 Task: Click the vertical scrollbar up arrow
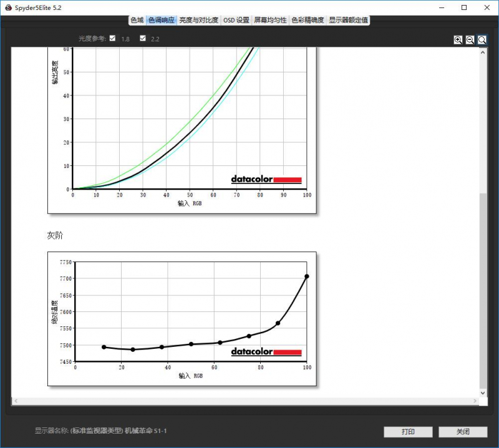tap(483, 52)
